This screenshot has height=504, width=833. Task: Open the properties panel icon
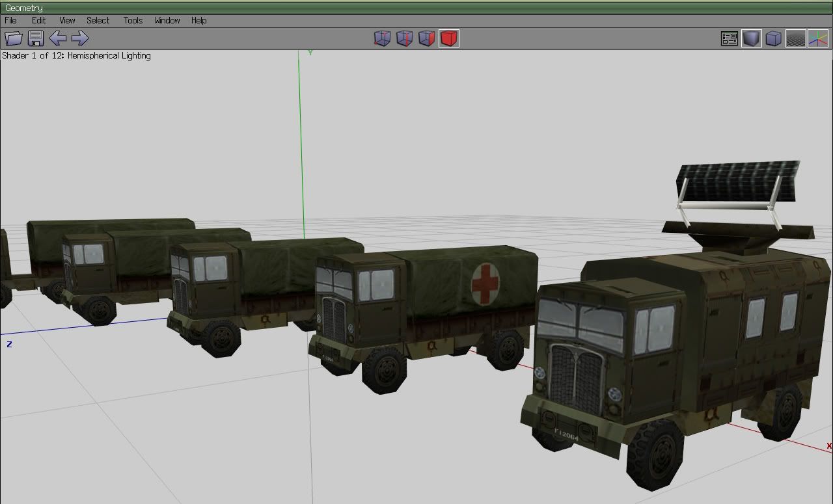[x=730, y=38]
